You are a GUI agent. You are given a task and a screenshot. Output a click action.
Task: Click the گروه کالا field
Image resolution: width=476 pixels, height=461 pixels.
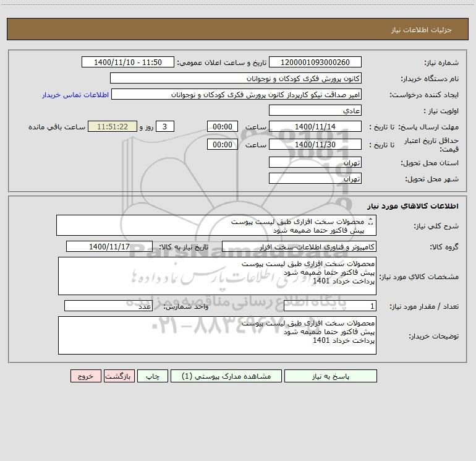[x=299, y=246]
